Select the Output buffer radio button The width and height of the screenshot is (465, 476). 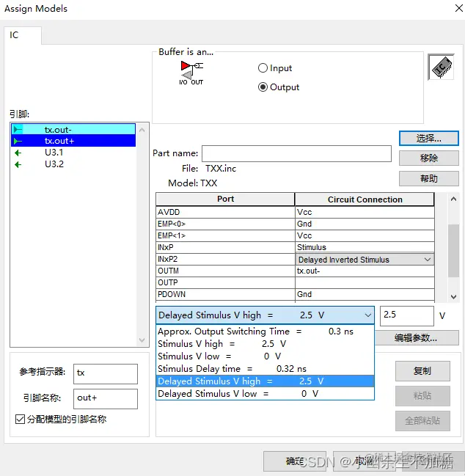263,87
